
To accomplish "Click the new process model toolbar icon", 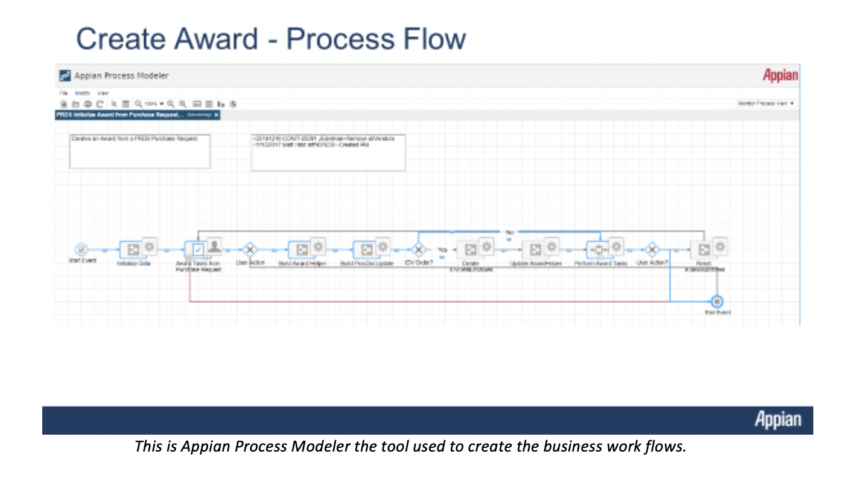I will coord(63,104).
